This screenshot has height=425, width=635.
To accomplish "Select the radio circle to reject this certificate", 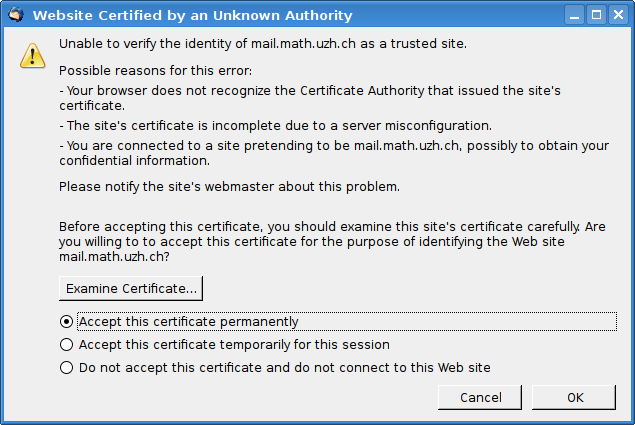I will coord(66,368).
